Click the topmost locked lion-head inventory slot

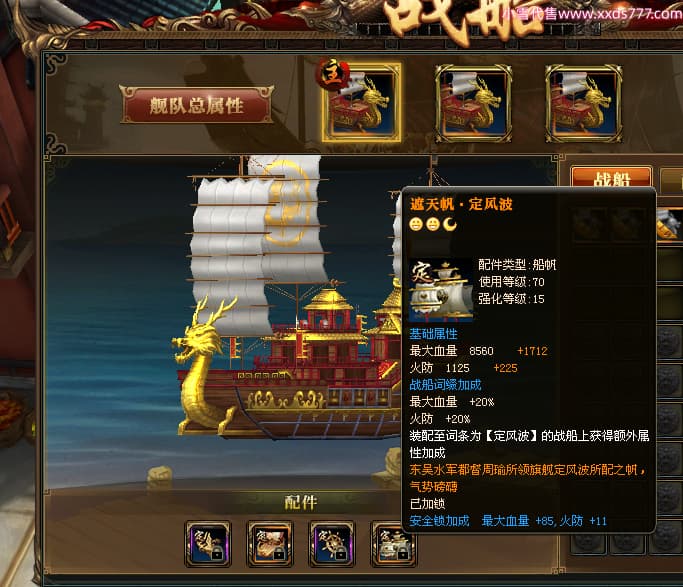[x=670, y=341]
